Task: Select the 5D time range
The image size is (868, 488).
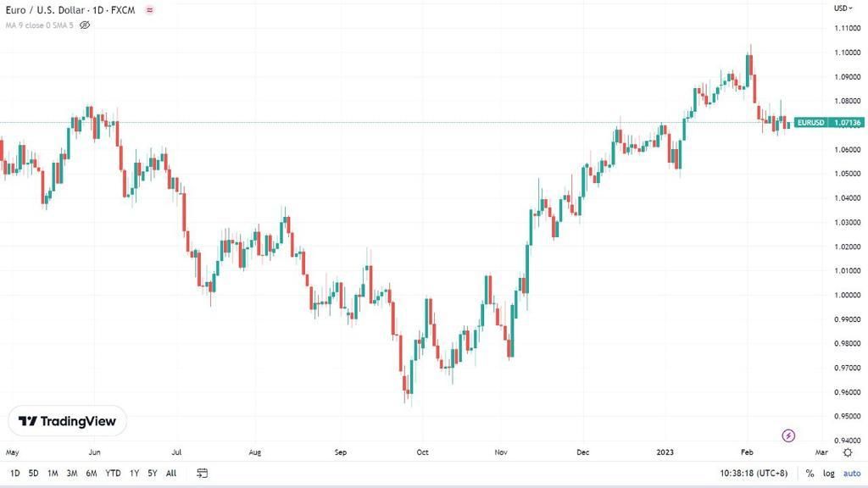Action: click(33, 473)
